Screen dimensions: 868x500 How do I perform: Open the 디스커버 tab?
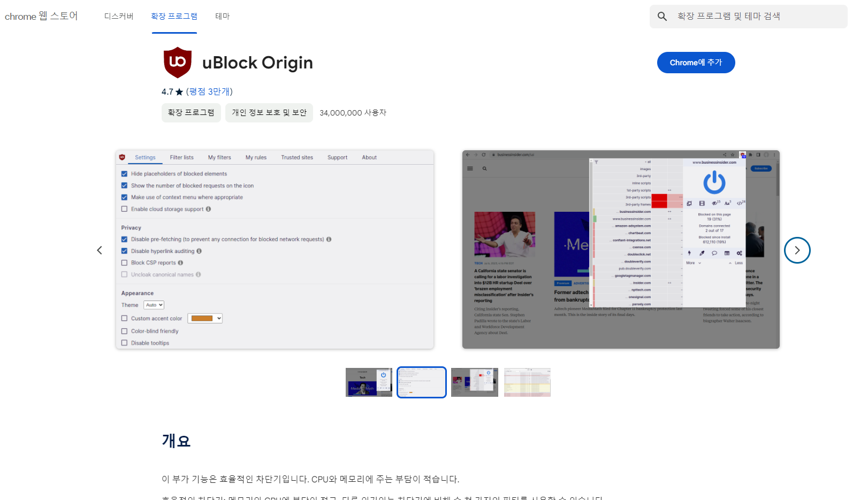click(119, 16)
